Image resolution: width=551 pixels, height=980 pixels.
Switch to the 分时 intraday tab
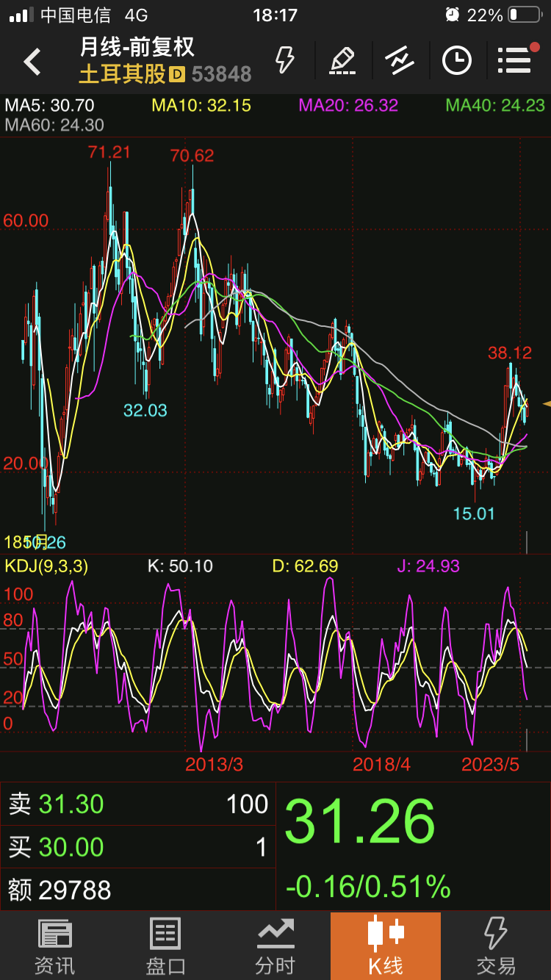(x=275, y=946)
